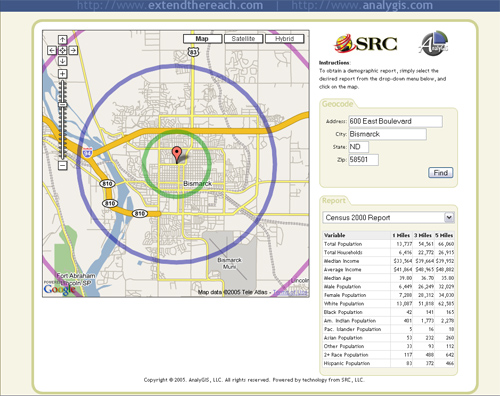Select the Am. Indian Population row label

tap(350, 321)
